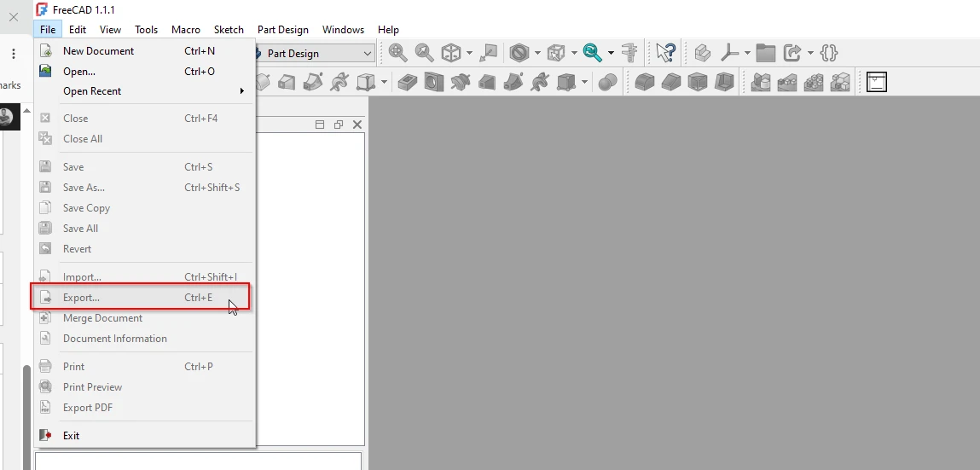Expand the Make Link dropdown arrow

coord(810,54)
